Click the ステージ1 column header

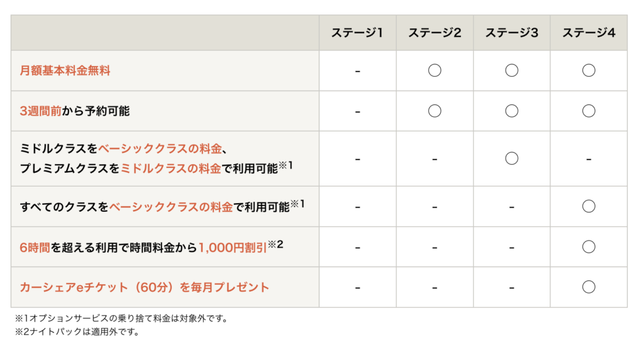point(357,33)
